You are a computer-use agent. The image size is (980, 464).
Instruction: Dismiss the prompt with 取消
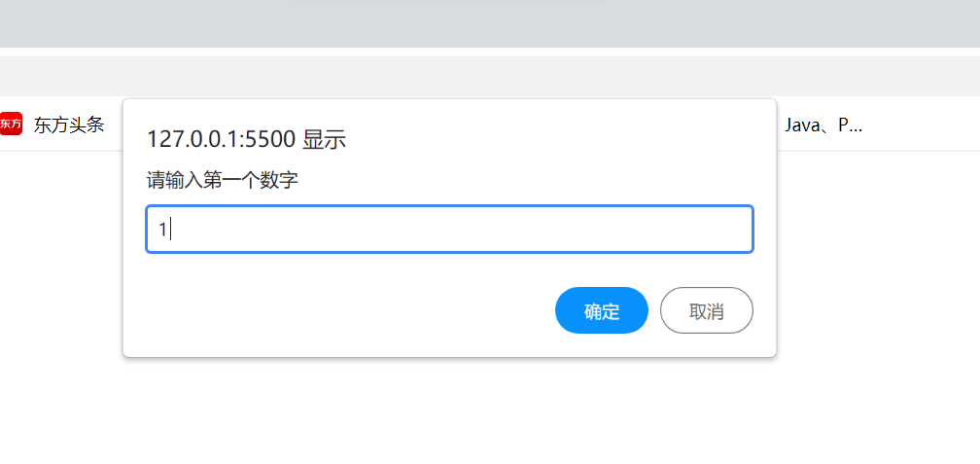[x=706, y=311]
